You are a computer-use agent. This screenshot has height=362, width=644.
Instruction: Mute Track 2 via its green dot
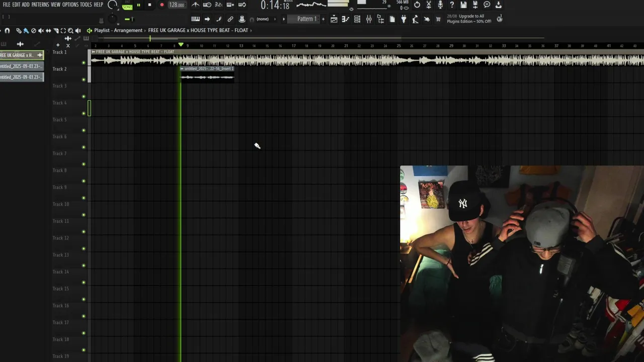(x=84, y=79)
